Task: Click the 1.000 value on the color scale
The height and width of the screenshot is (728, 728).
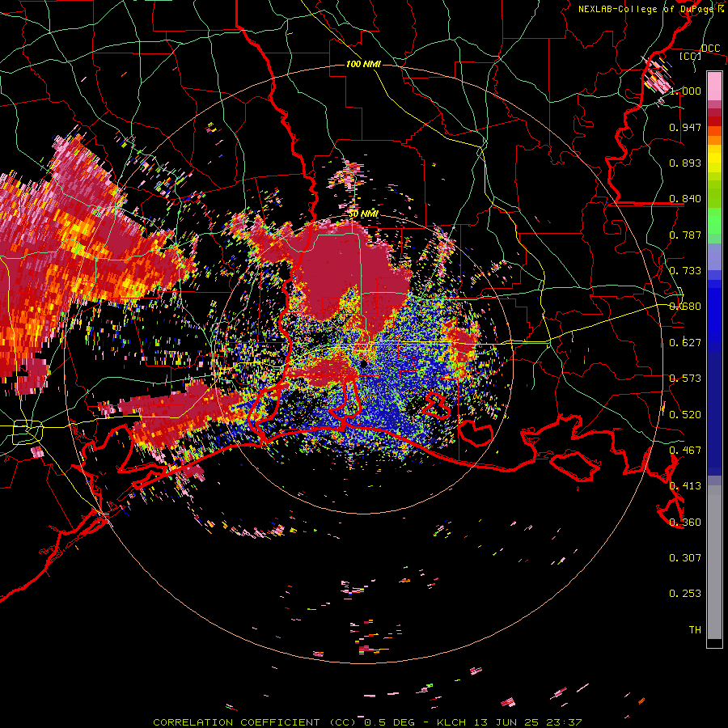Action: pos(685,91)
